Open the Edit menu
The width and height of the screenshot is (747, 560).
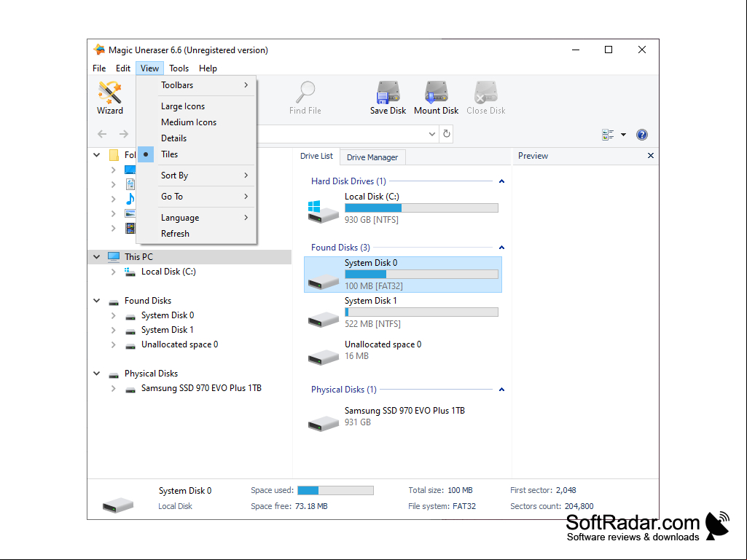tap(123, 68)
